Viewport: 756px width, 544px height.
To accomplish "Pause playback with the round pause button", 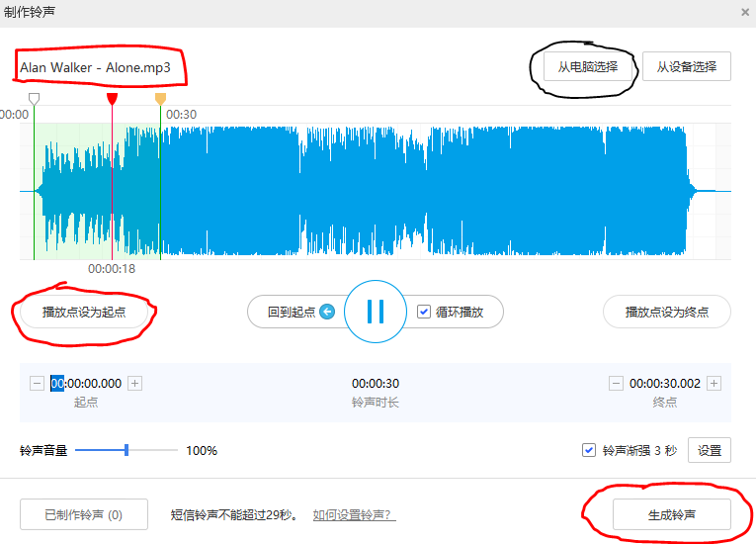I will coord(376,312).
